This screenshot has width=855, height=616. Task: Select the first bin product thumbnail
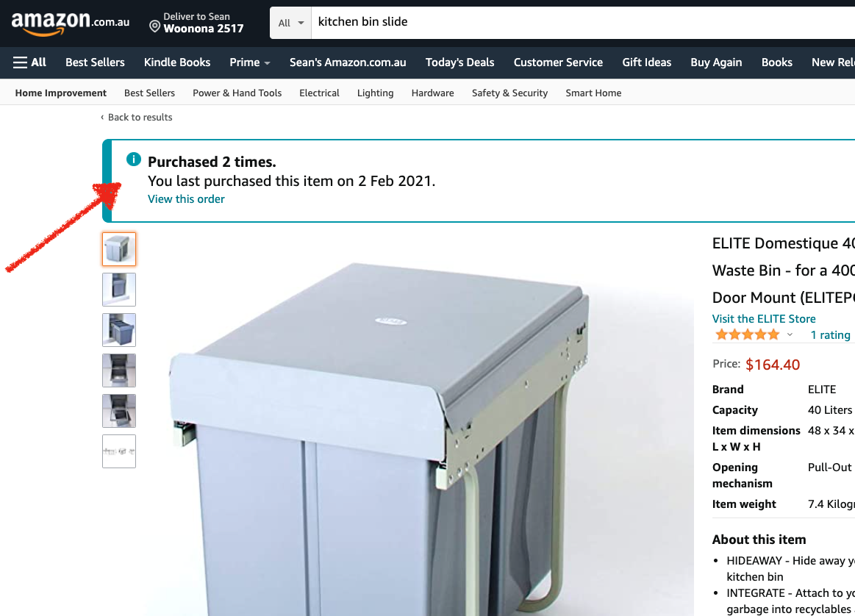click(119, 249)
